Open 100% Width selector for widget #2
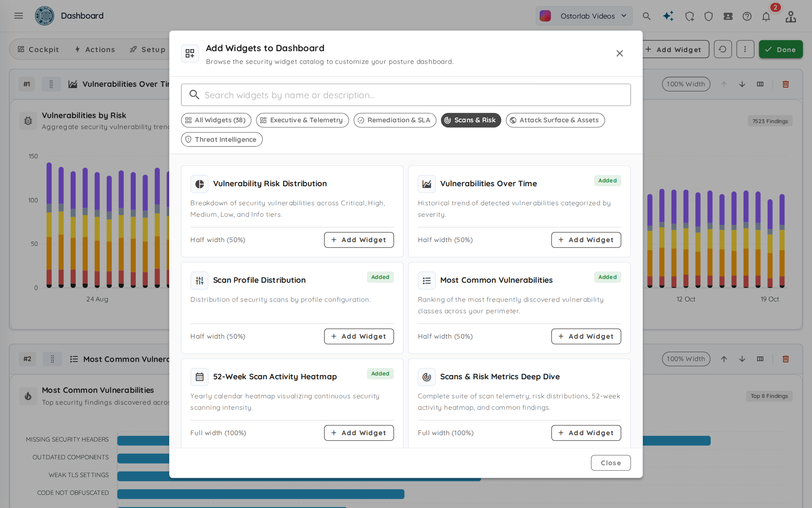The width and height of the screenshot is (812, 508). (686, 359)
